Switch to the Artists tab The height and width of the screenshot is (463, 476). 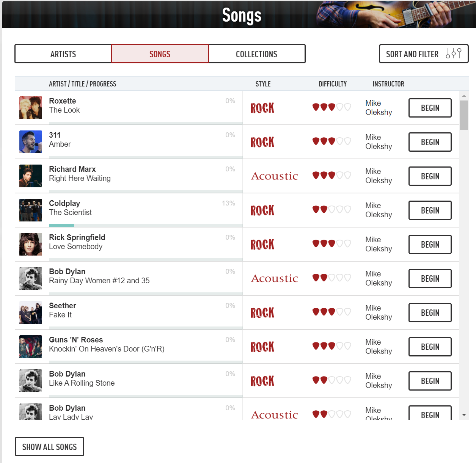[x=63, y=54]
